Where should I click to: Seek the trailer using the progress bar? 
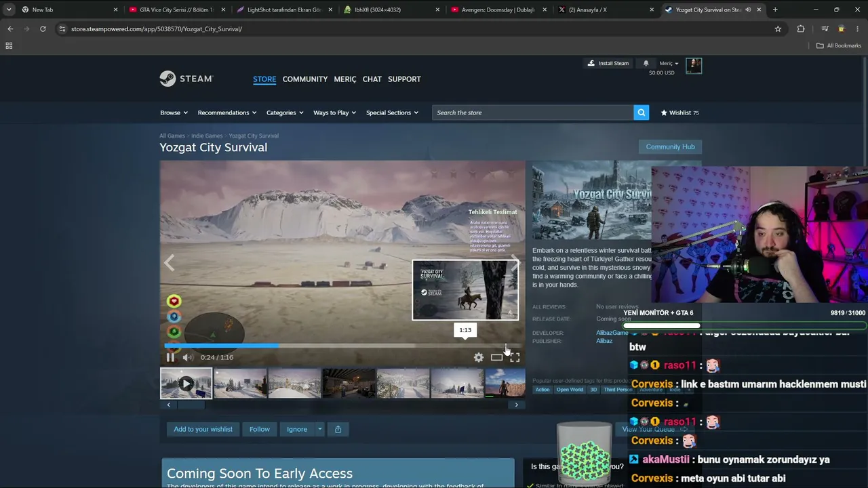(342, 346)
